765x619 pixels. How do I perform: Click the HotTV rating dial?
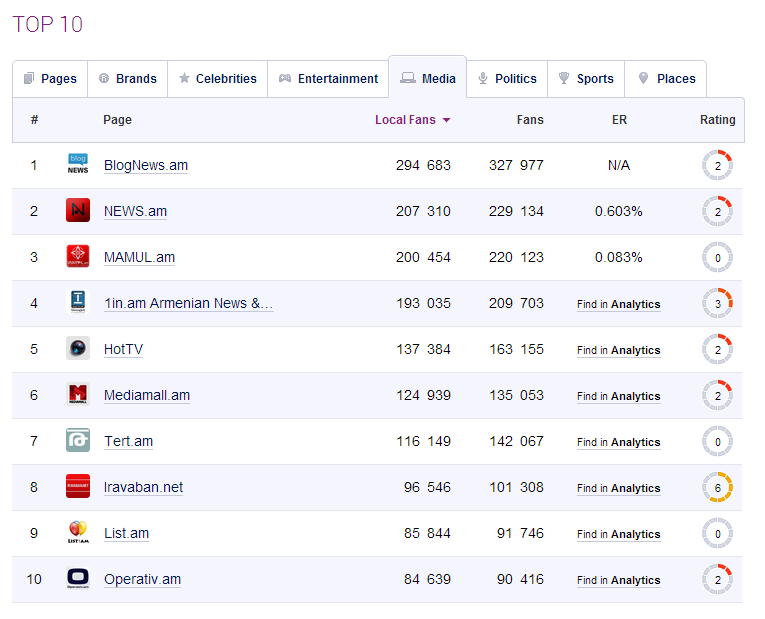pos(717,349)
